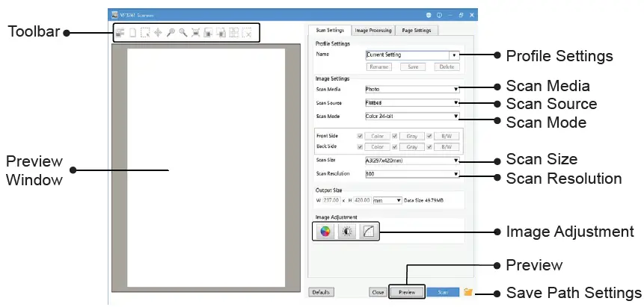This screenshot has width=644, height=307.
Task: Click the Rename profile button
Action: tap(378, 67)
